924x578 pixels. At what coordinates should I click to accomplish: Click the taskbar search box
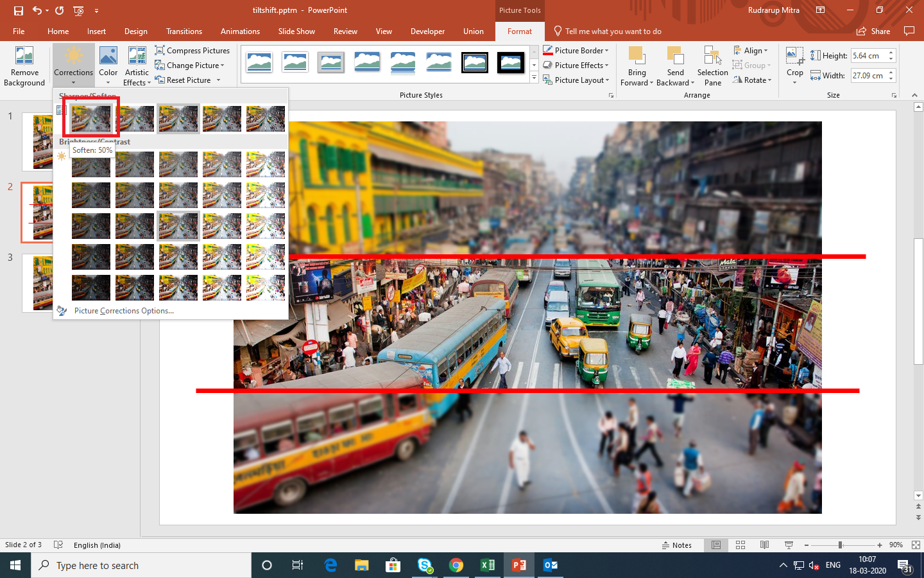(141, 565)
